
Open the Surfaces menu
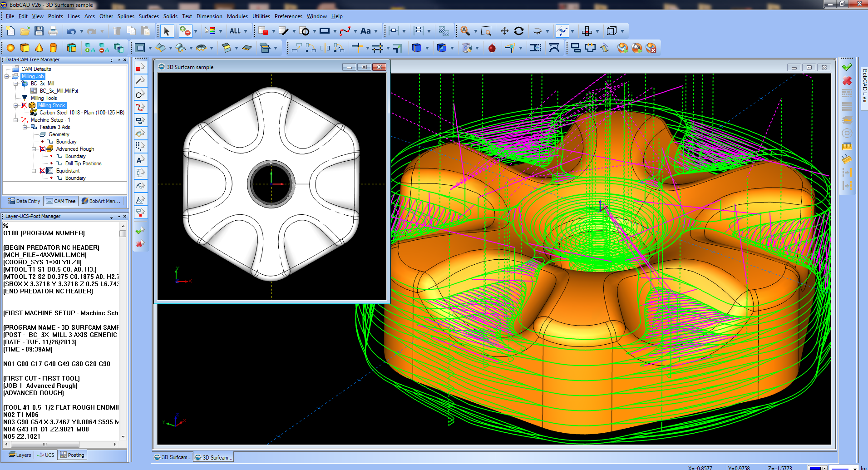coord(148,16)
